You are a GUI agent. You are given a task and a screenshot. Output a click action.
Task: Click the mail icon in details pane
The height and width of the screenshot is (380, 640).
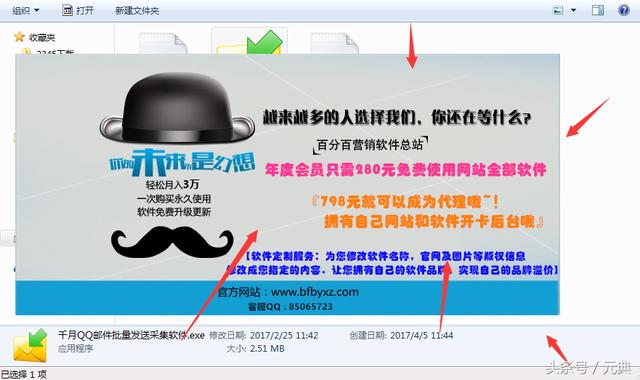(x=30, y=345)
